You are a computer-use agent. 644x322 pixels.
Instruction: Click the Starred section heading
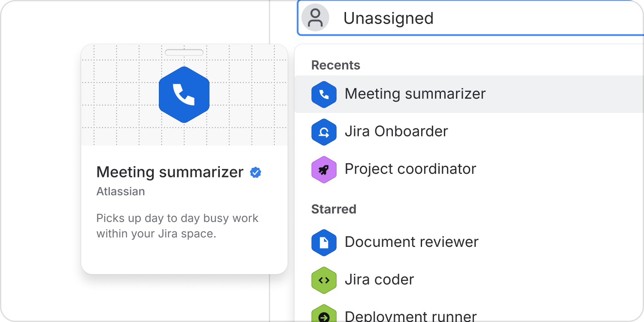pos(334,209)
